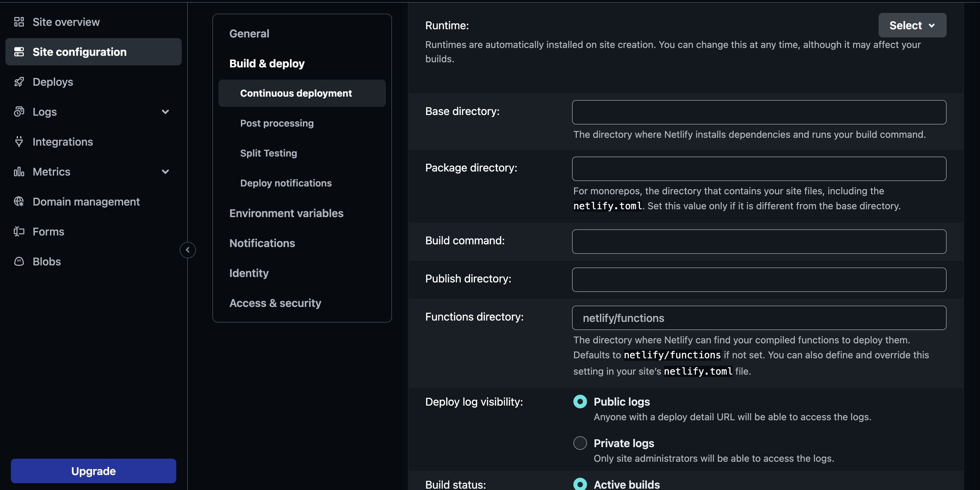Image resolution: width=980 pixels, height=490 pixels.
Task: Click the Integrations plug icon
Action: click(19, 142)
